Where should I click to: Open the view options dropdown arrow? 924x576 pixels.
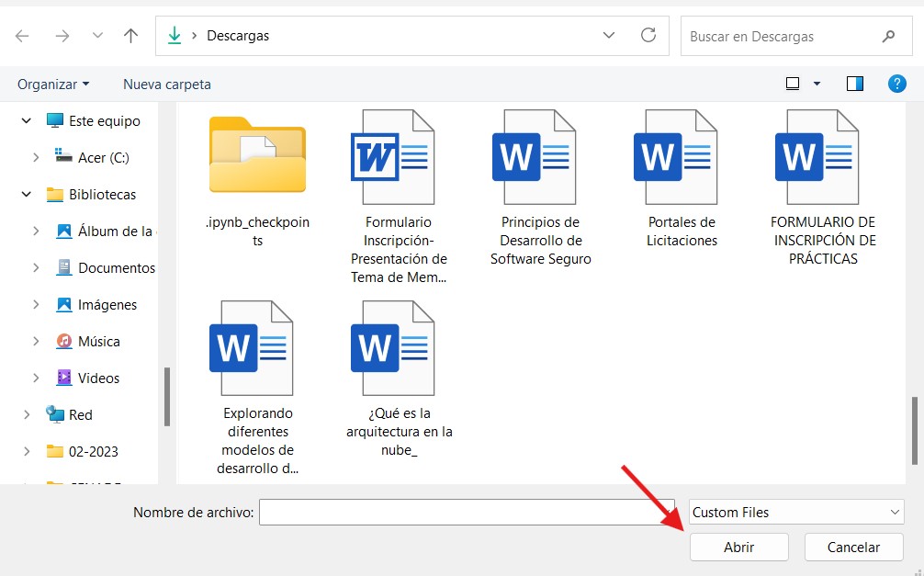click(817, 84)
